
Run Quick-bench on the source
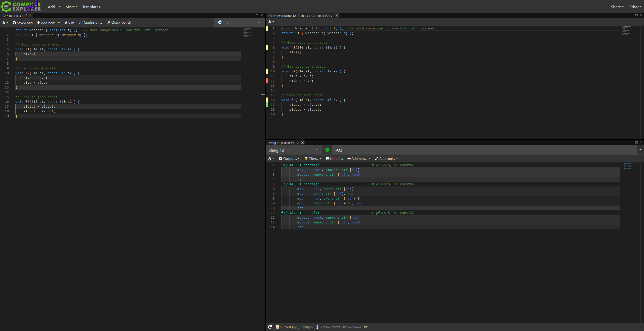pyautogui.click(x=119, y=22)
